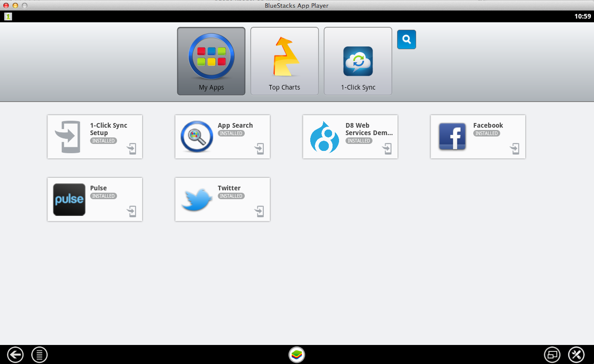The image size is (594, 364).
Task: Click the sync arrow icon on Twitter card
Action: pos(259,211)
